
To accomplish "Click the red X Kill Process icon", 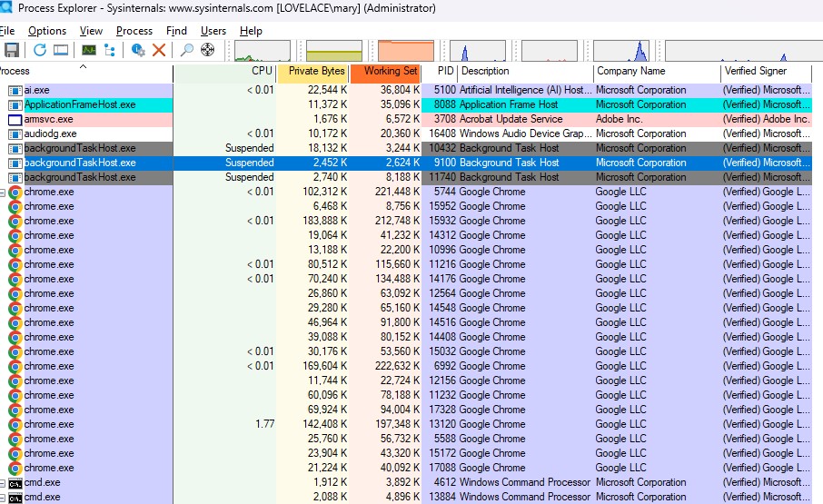I will click(x=158, y=50).
